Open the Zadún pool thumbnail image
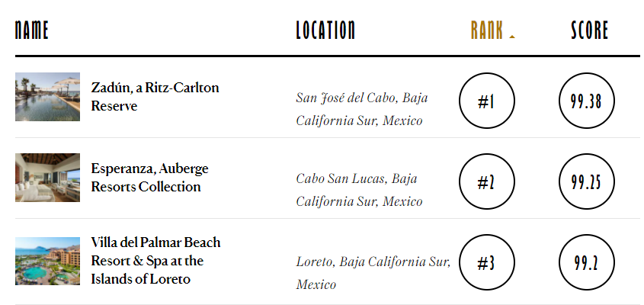This screenshot has width=644, height=305. click(47, 97)
